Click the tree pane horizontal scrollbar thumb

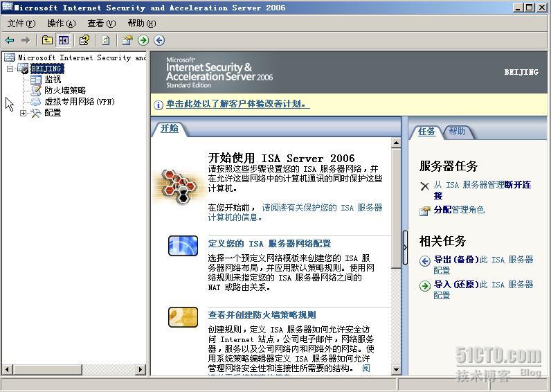click(48, 370)
